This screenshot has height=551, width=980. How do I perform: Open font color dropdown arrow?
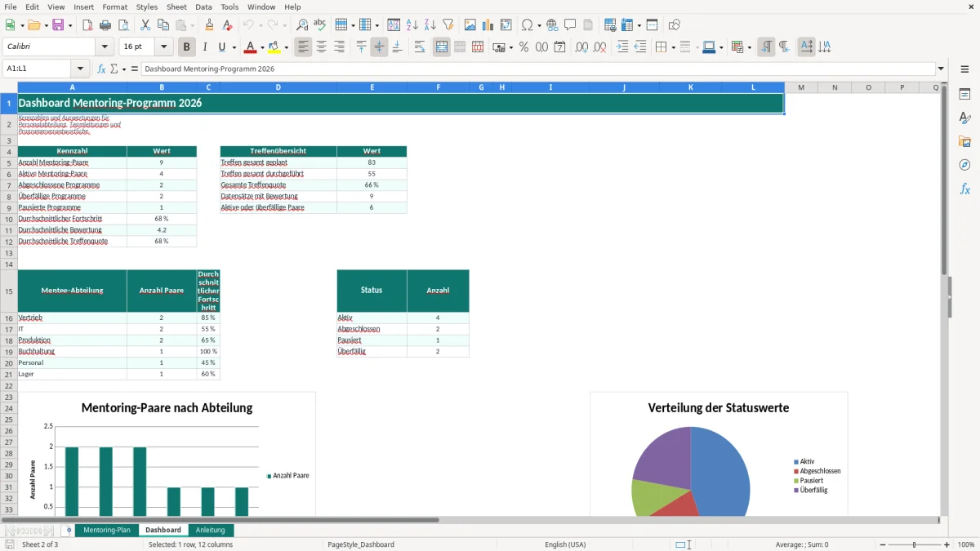(x=262, y=47)
